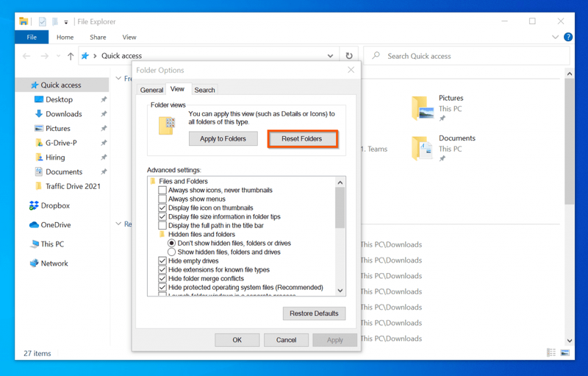Click the Reset Folders button
This screenshot has width=588, height=376.
coord(302,139)
